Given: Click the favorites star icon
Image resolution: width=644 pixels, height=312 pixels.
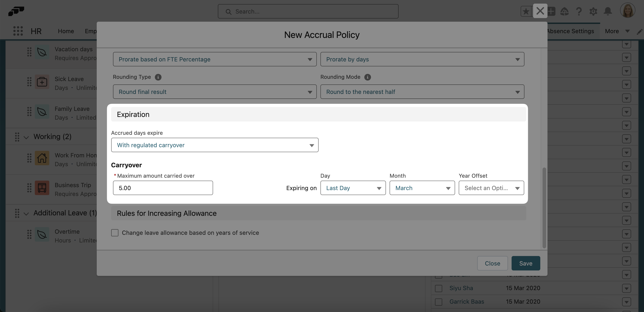Looking at the screenshot, I should pos(526,11).
